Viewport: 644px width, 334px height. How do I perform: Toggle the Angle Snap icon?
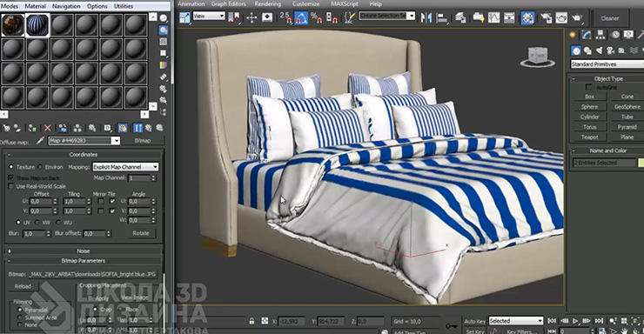[x=300, y=17]
